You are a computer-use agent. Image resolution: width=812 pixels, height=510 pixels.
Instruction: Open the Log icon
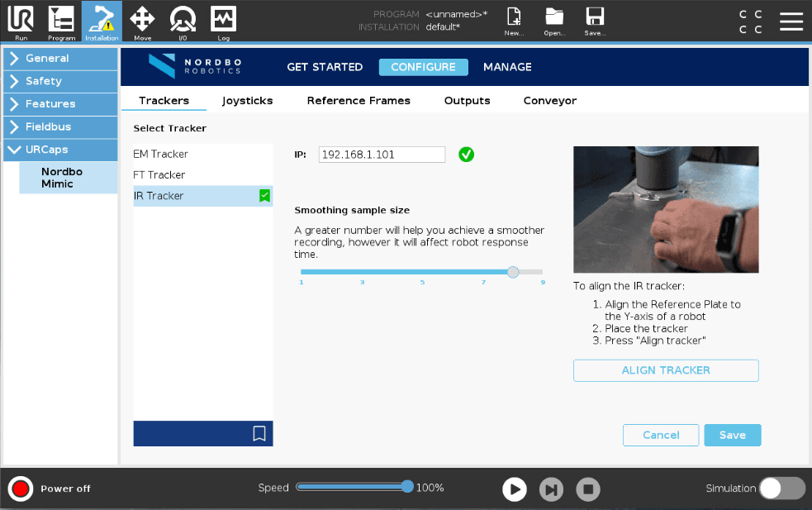tap(223, 21)
